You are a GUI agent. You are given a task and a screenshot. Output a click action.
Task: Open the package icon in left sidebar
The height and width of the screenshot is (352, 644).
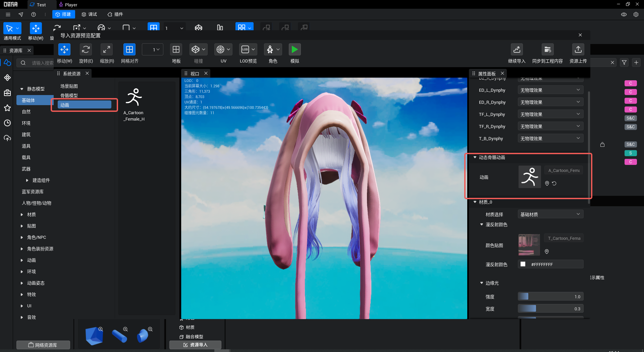point(7,93)
